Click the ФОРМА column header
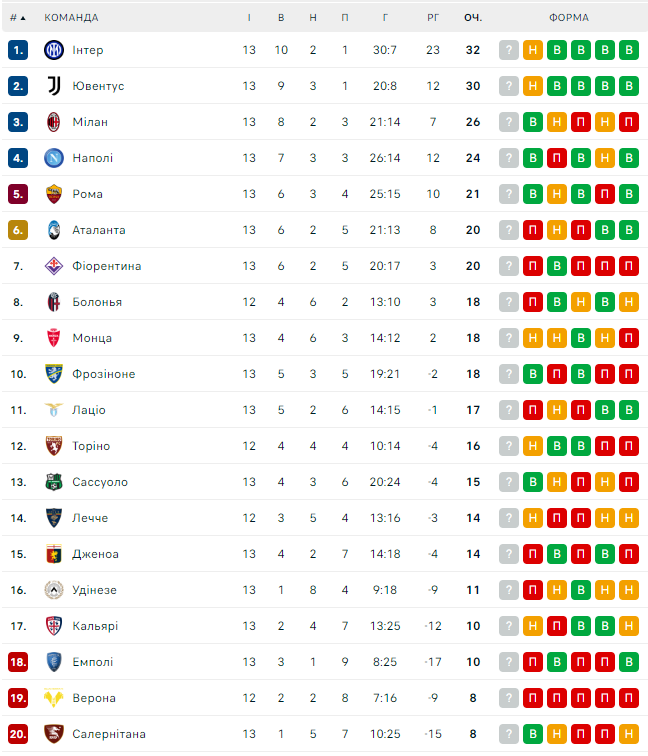The image size is (648, 756). (x=569, y=17)
